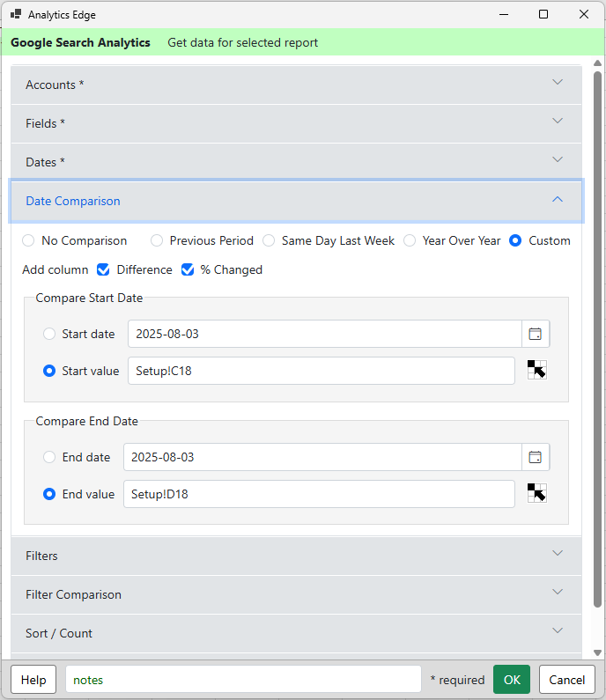Click the Setup!D18 end value field
Image resolution: width=606 pixels, height=700 pixels.
point(319,494)
